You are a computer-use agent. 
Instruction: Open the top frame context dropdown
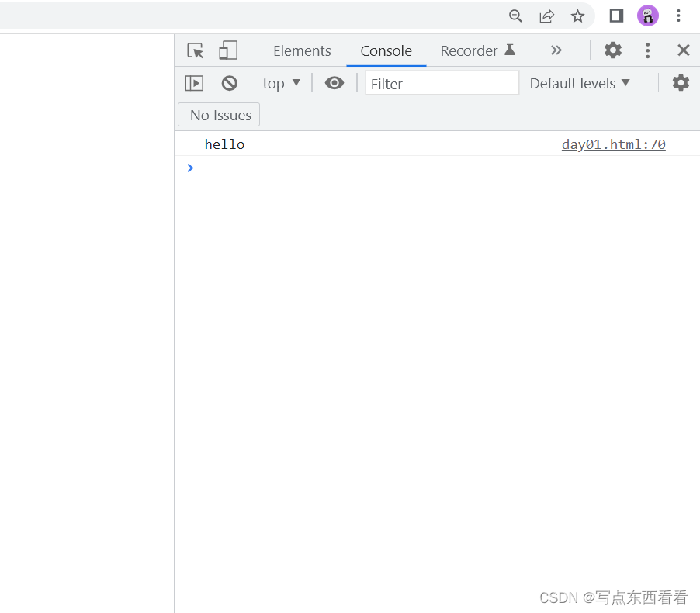coord(281,83)
